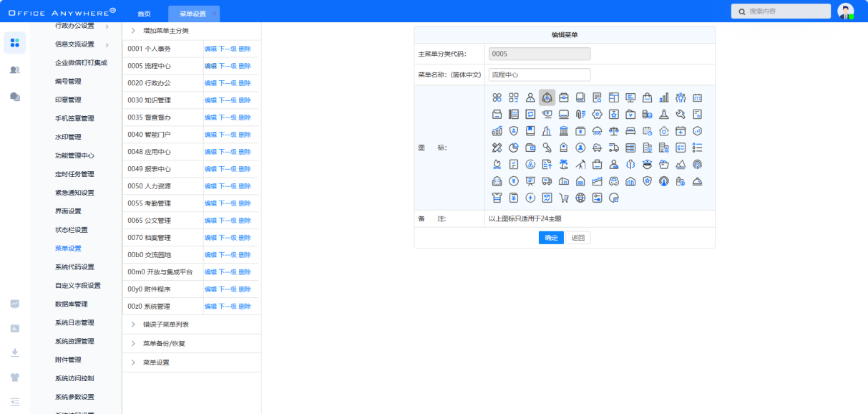Open 系统代码设置 in the sidebar menu
The image size is (868, 414).
click(74, 267)
